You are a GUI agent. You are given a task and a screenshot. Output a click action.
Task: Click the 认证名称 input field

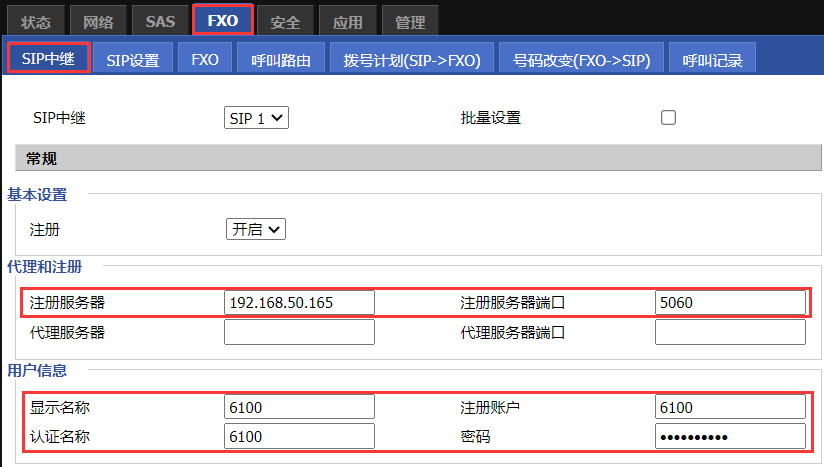(299, 436)
